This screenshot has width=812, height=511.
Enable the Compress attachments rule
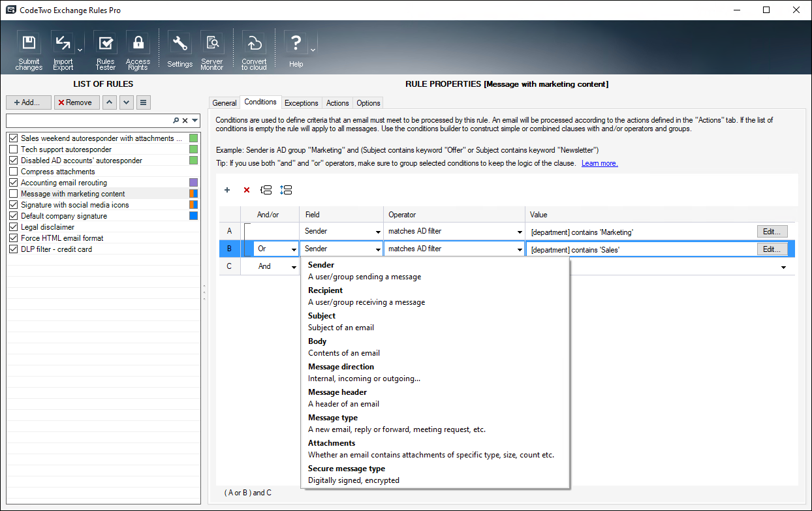tap(13, 172)
